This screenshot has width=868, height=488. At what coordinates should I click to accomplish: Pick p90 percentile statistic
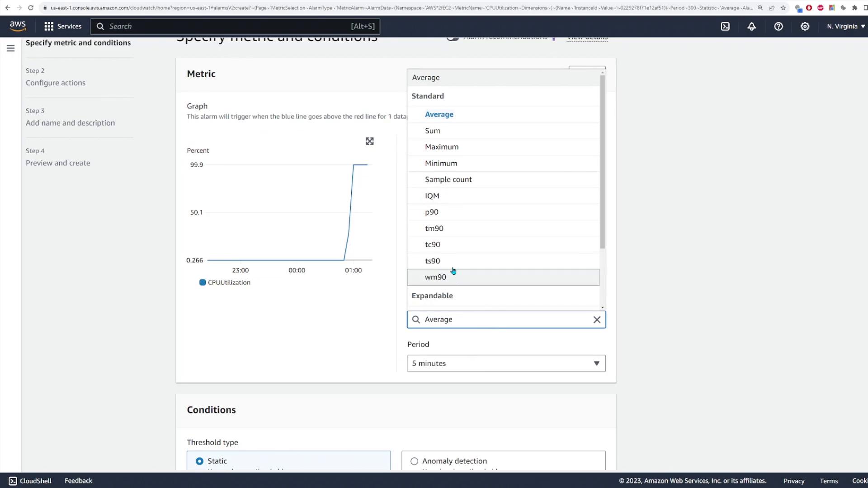[x=503, y=212]
